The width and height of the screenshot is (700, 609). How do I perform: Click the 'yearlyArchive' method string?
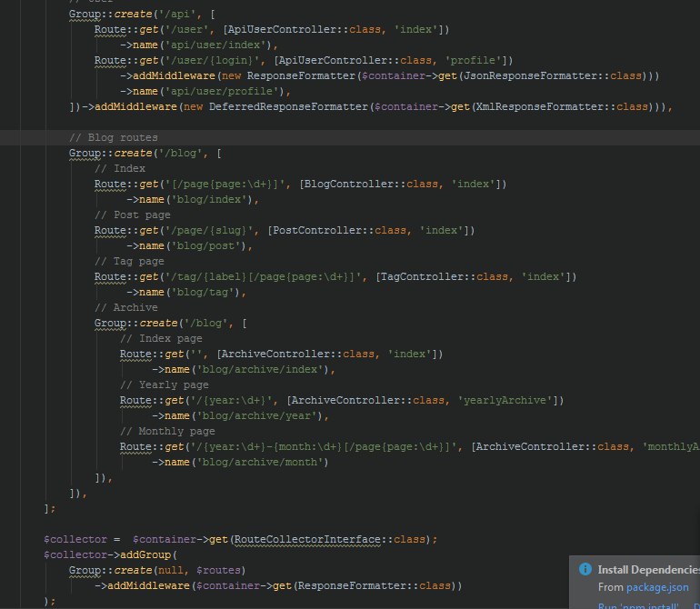pos(505,401)
